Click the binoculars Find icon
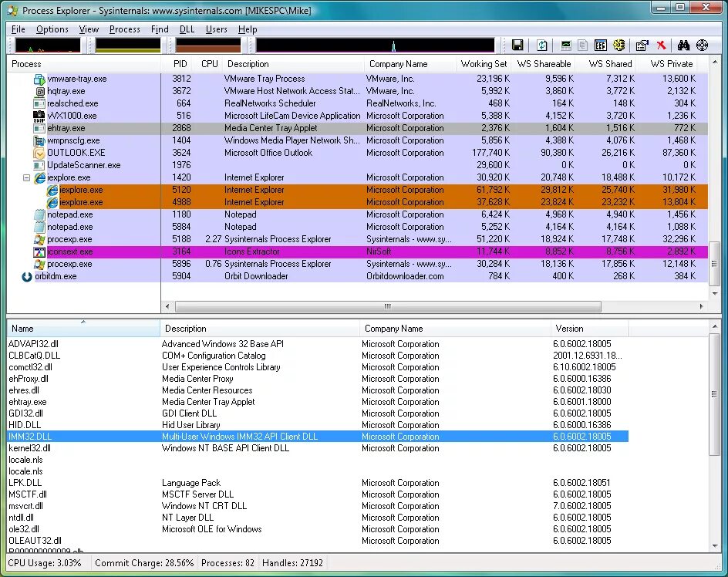This screenshot has height=577, width=728. pos(683,45)
